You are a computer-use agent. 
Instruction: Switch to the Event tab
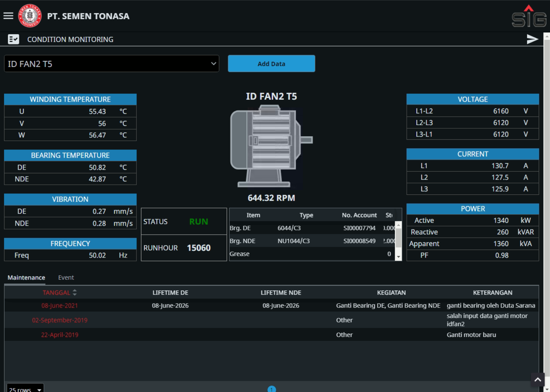pos(66,277)
